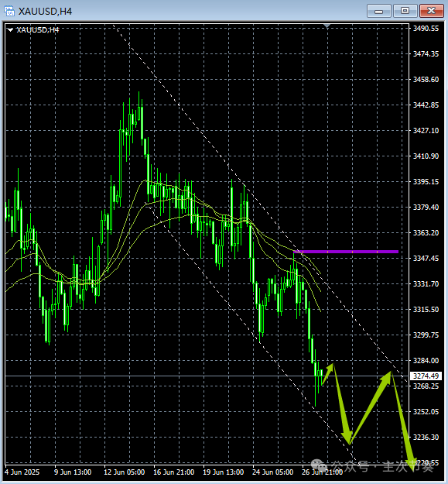The height and width of the screenshot is (484, 448).
Task: Click the 3274.49 current price label
Action: [426, 376]
